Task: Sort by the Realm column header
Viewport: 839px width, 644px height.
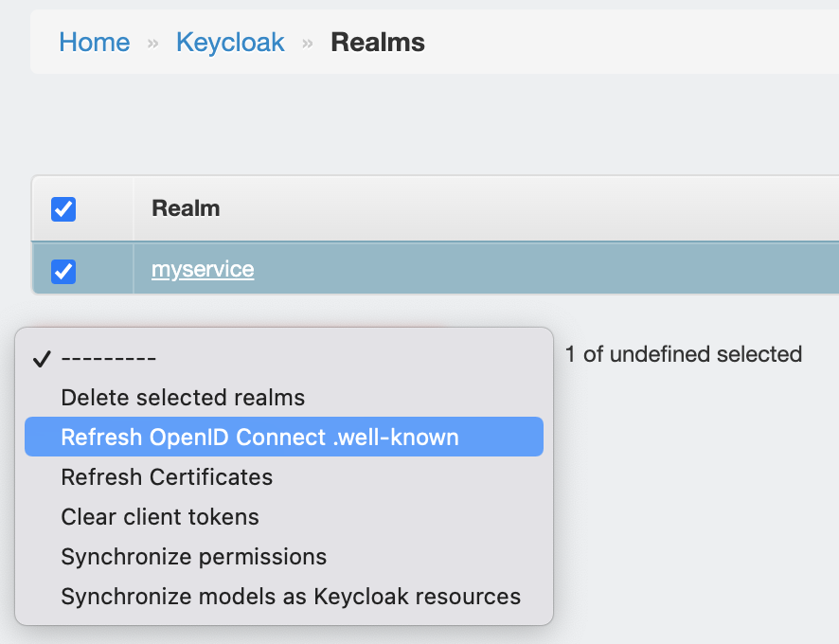Action: (x=186, y=208)
